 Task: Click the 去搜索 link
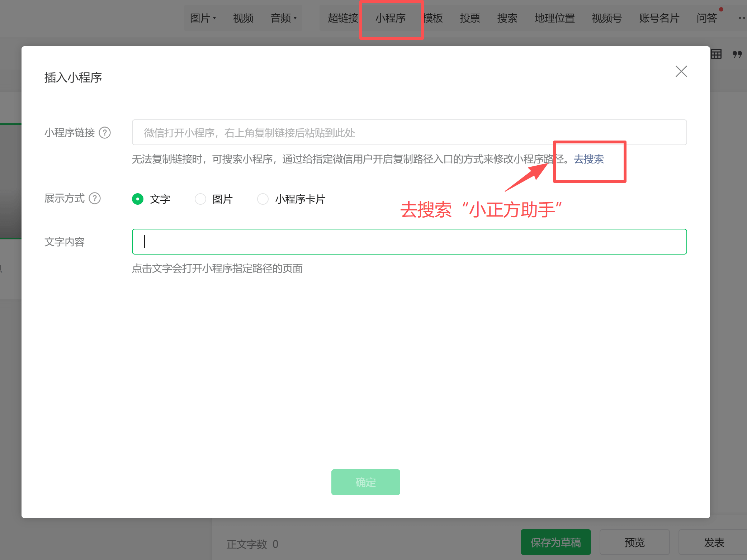pos(589,159)
